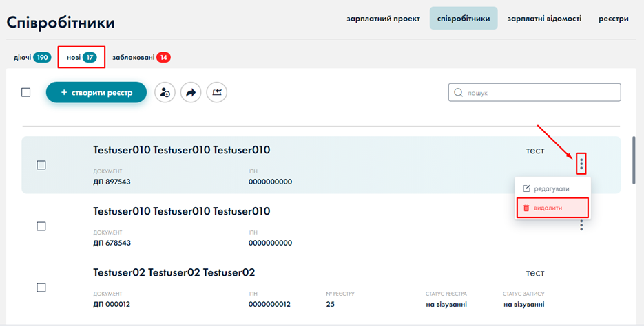Click the pencil icon next to редагувати
644x326 pixels.
527,188
